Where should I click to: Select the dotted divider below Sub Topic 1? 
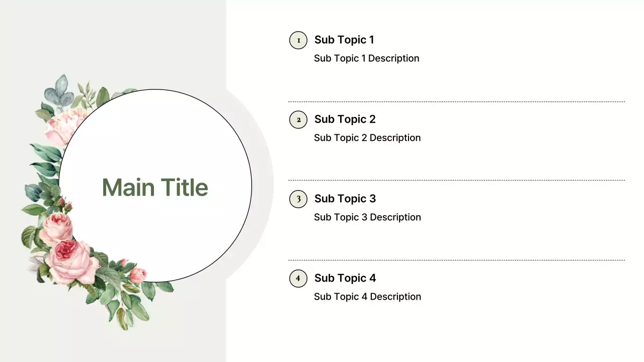(x=456, y=102)
